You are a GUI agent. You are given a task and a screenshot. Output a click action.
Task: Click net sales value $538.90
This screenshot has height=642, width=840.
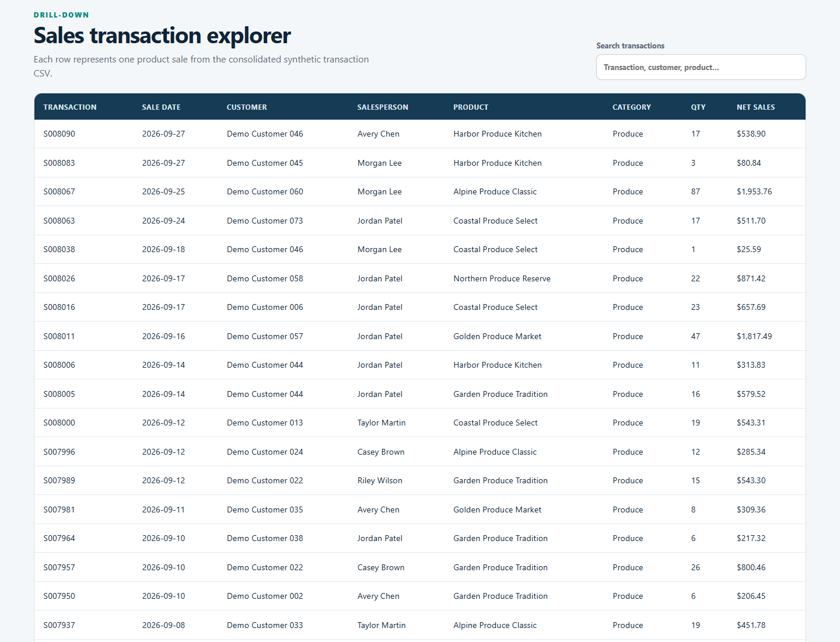(x=751, y=134)
